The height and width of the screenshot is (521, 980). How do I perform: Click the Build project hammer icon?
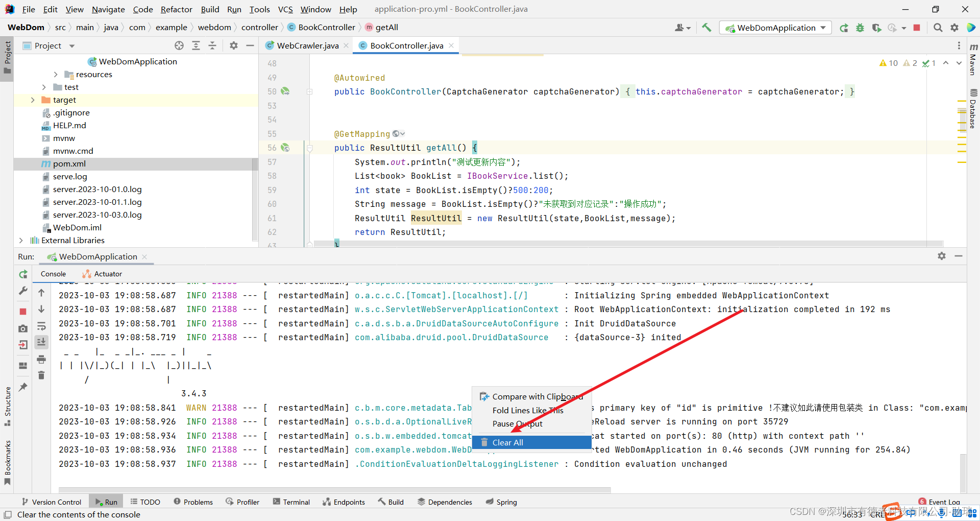click(706, 28)
